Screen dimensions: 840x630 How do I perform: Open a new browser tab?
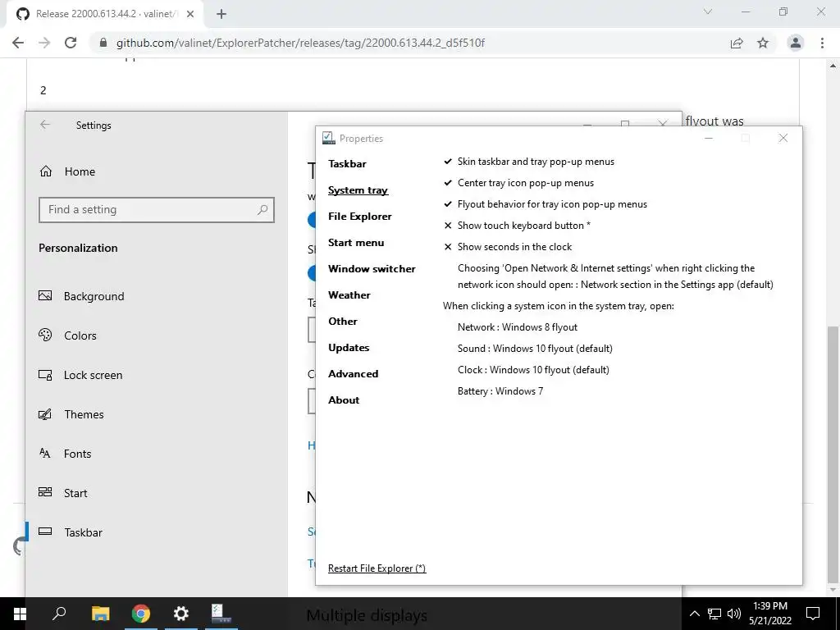point(221,14)
